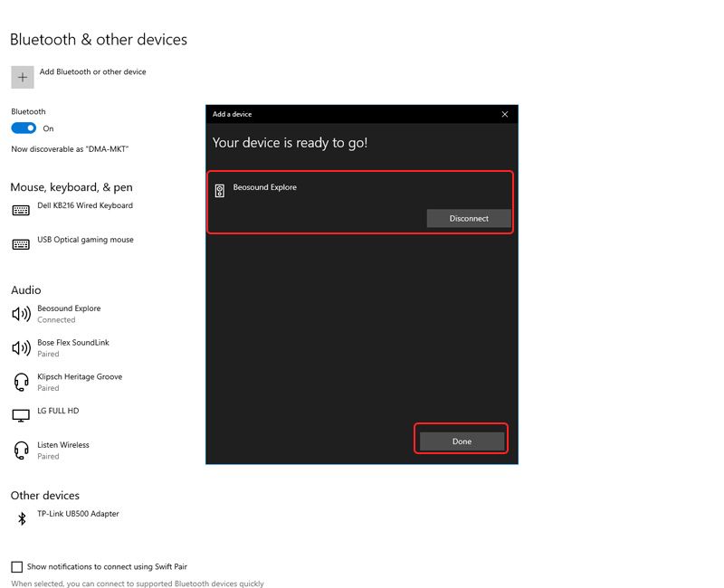Viewport: 724px width, 588px height.
Task: Click the speaker icon beside Beosound Explore in dialog
Action: click(x=220, y=191)
